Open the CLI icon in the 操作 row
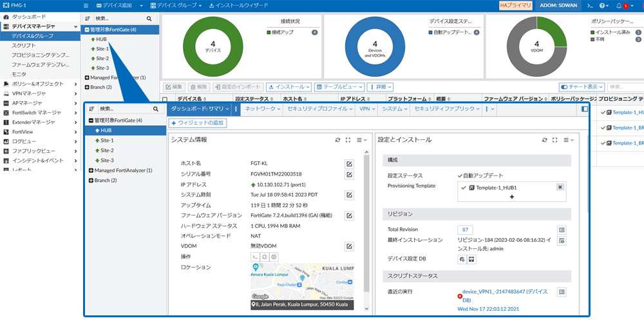The width and height of the screenshot is (644, 327). (255, 256)
